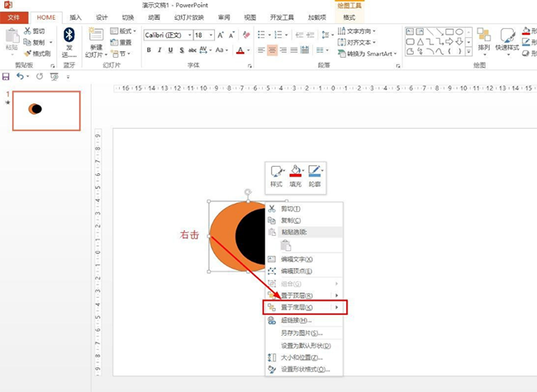Choose Send to Back (置于底层) in context menu

pyautogui.click(x=305, y=307)
